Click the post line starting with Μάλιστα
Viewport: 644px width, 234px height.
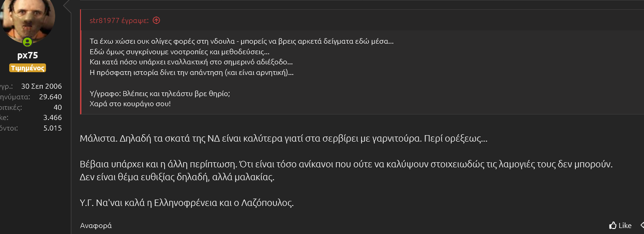(283, 139)
